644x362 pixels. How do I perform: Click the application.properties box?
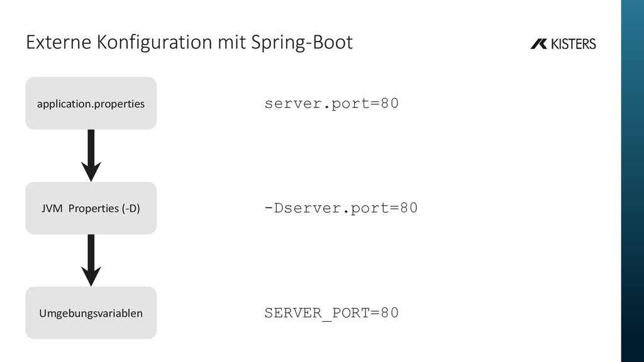click(91, 104)
